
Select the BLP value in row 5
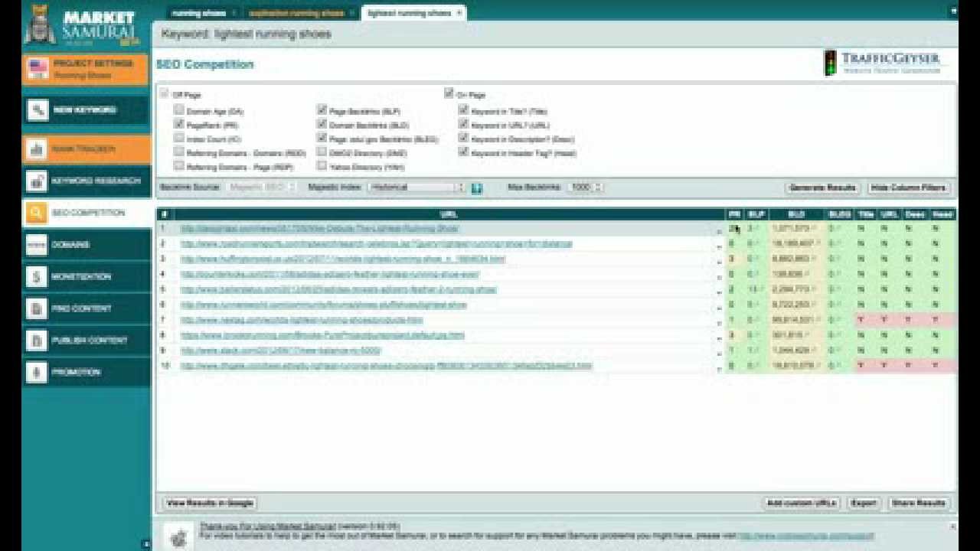pos(754,289)
